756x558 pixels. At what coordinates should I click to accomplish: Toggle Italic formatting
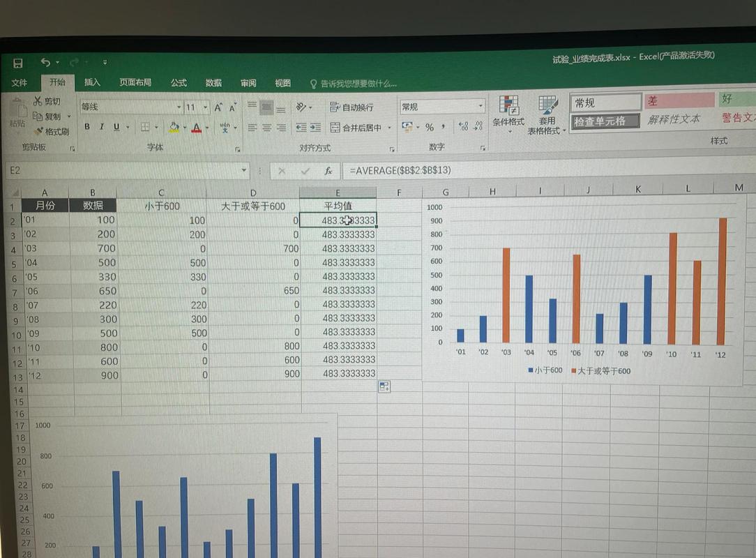[102, 127]
